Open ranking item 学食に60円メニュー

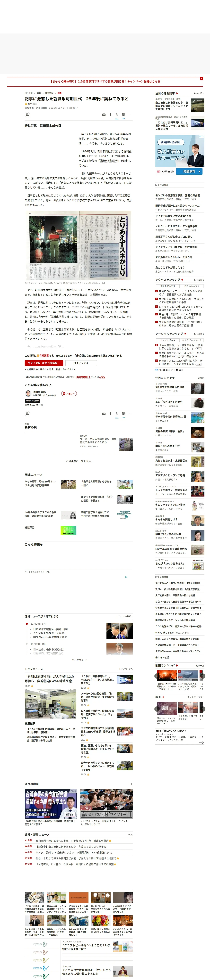point(181,293)
